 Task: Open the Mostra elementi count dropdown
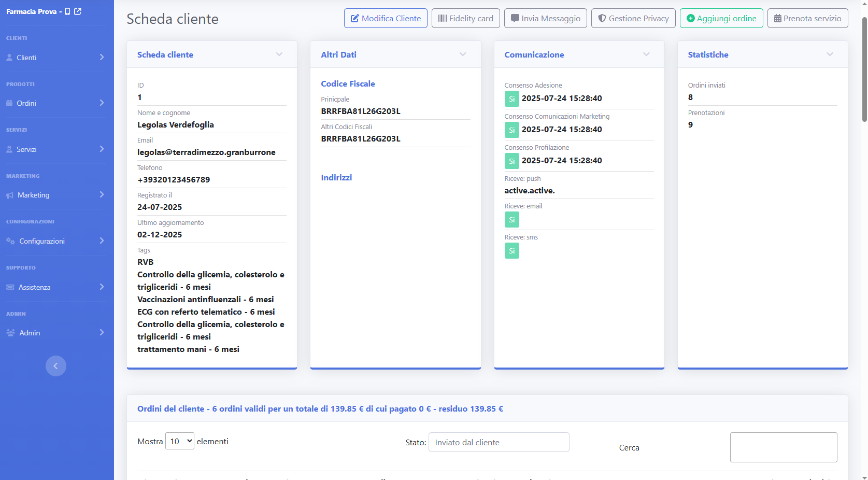pyautogui.click(x=179, y=441)
